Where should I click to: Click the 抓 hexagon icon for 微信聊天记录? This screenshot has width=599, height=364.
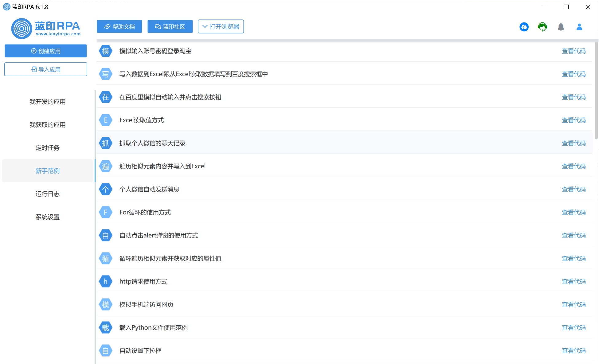(105, 143)
